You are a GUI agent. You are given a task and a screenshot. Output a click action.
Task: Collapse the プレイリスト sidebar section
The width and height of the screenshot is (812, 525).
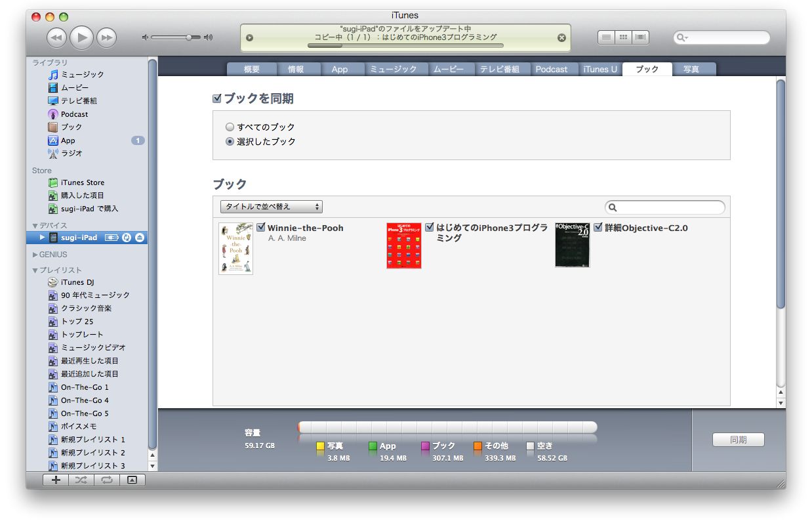(x=35, y=270)
